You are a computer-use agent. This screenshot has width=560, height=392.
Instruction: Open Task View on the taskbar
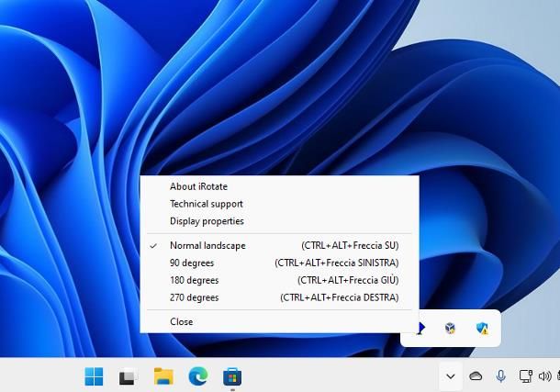click(x=128, y=377)
